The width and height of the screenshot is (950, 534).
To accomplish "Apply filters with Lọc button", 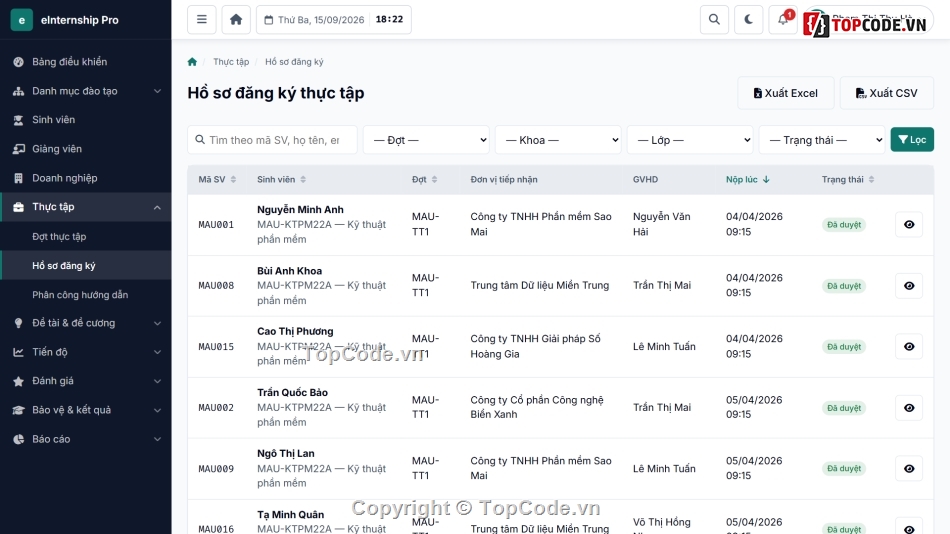I will point(912,139).
